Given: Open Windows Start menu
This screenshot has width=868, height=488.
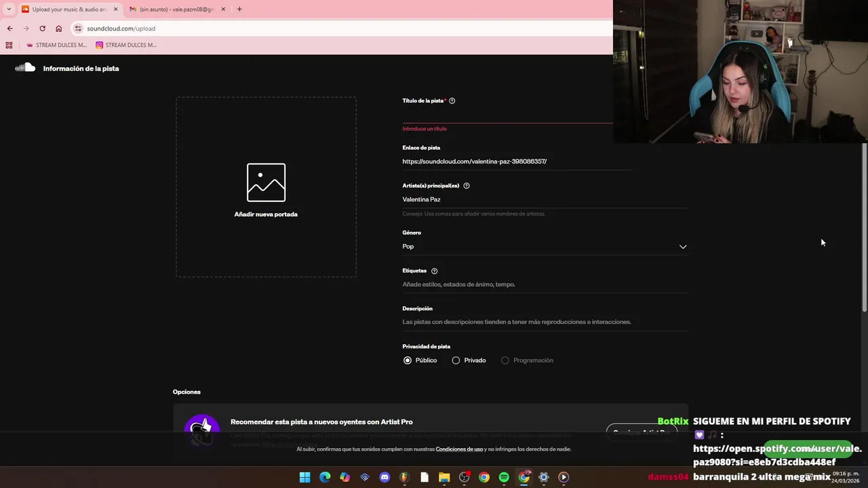Looking at the screenshot, I should 304,477.
